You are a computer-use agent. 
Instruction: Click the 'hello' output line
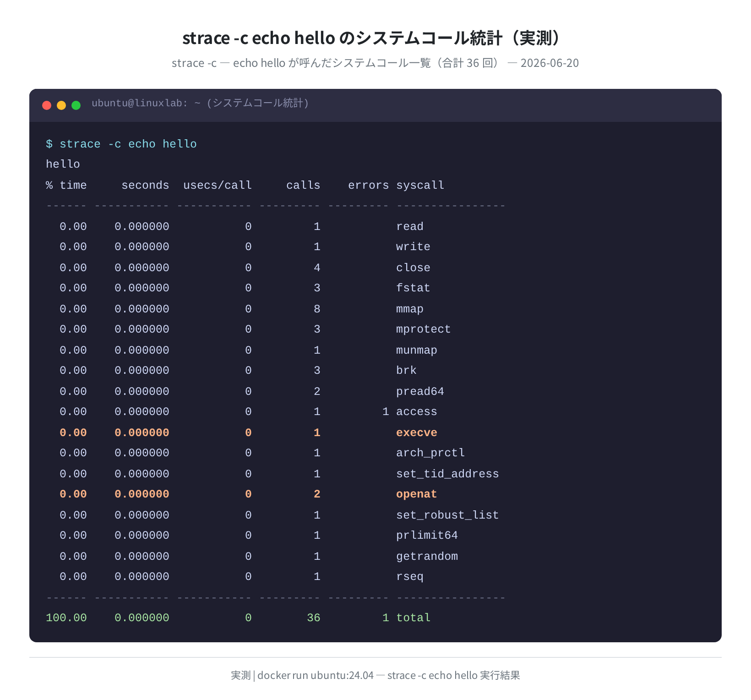click(63, 164)
